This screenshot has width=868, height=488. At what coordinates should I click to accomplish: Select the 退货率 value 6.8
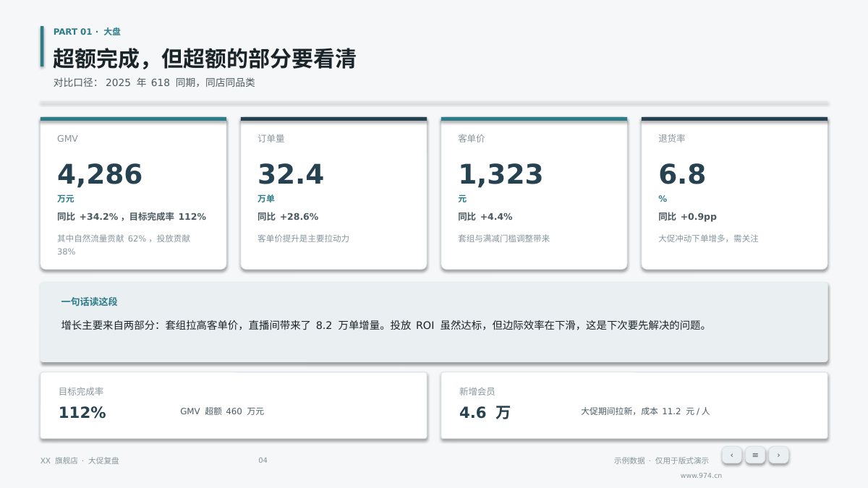coord(682,175)
